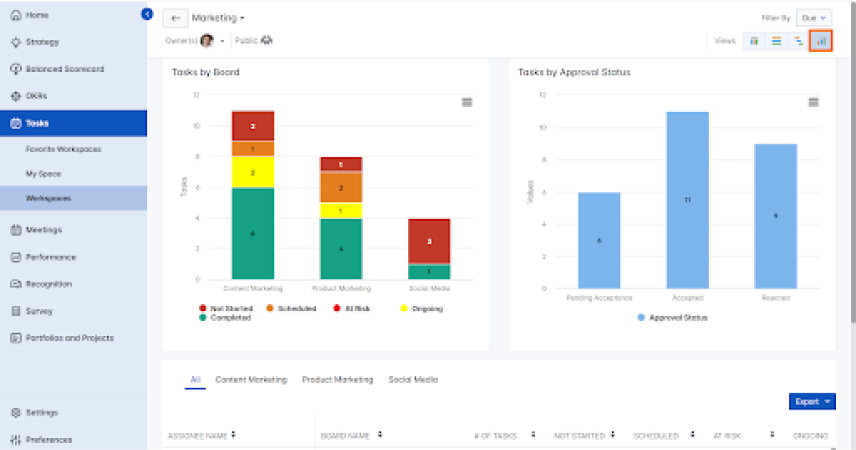This screenshot has height=450, width=856.
Task: Collapse the sidebar with the blue chevron button
Action: click(x=147, y=14)
